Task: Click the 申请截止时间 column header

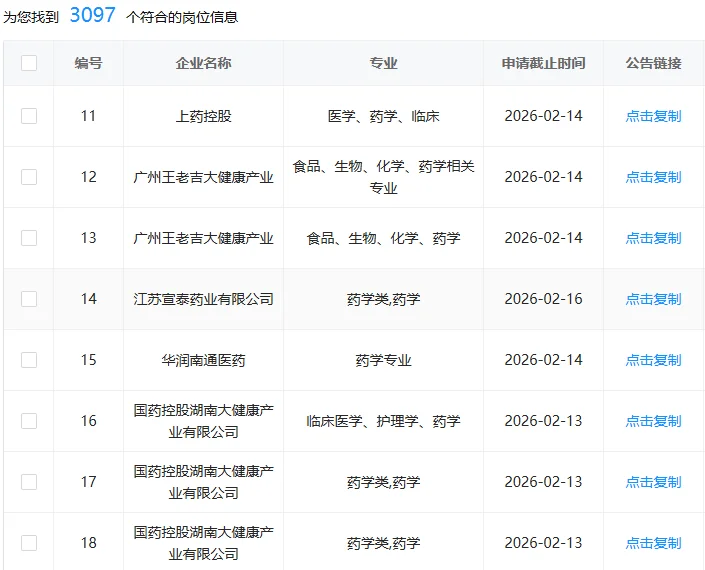Action: (x=543, y=63)
